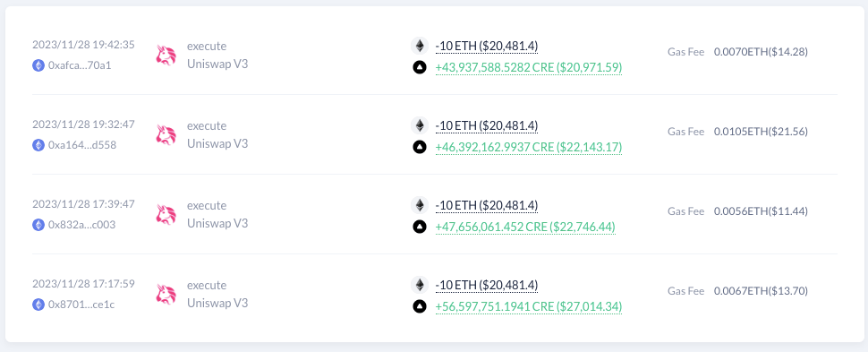Click -10 ETH amount in 17:39:47 row
The width and height of the screenshot is (868, 352).
pos(487,205)
